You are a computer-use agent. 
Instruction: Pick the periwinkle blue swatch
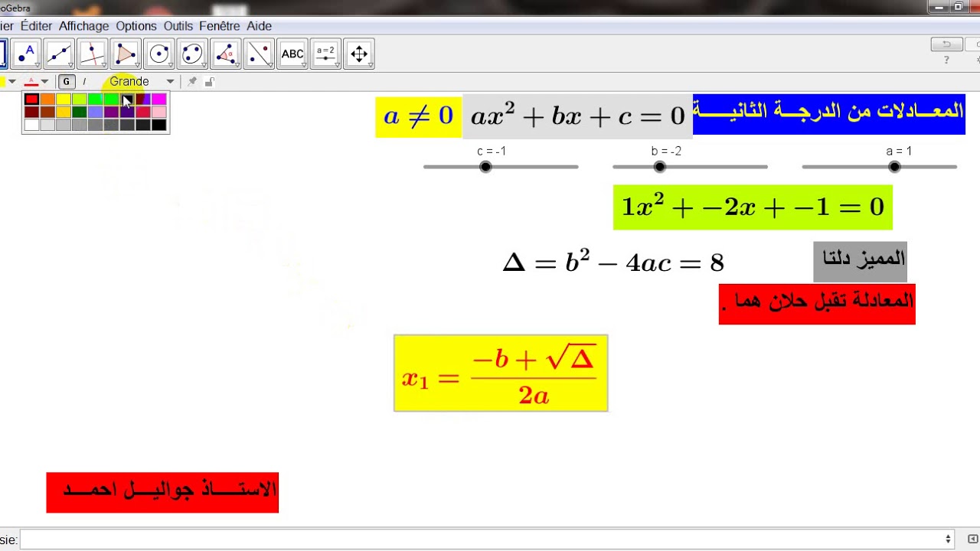click(x=96, y=112)
